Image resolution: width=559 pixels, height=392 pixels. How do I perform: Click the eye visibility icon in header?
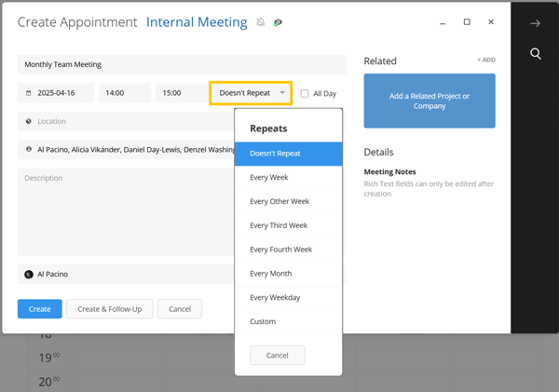[x=278, y=22]
